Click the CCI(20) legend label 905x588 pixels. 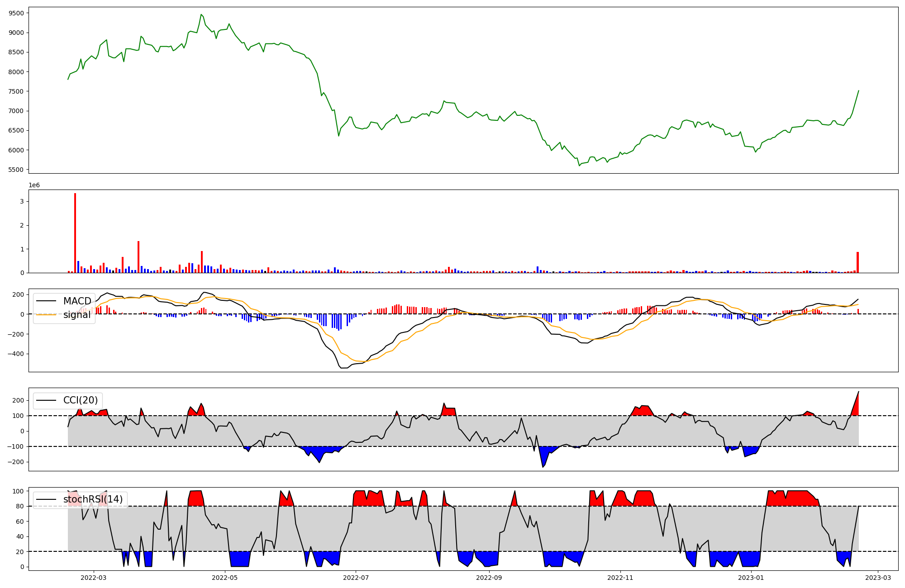(x=80, y=400)
